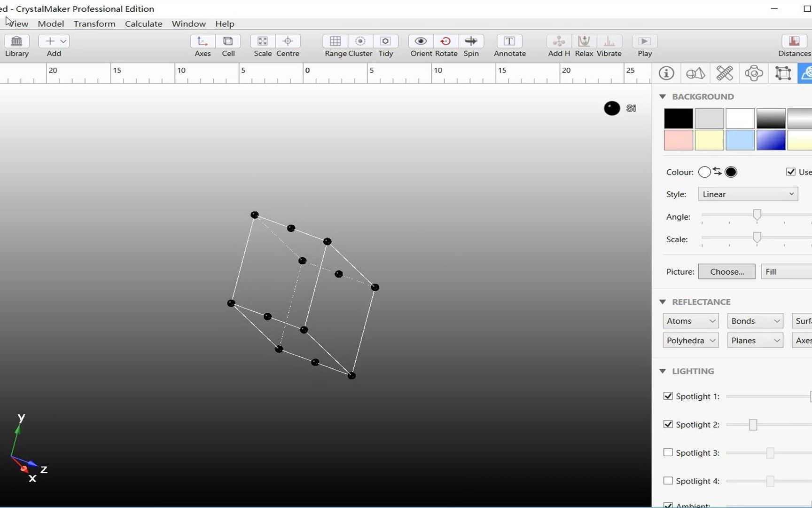Collapse the Background section
This screenshot has width=812, height=508.
[663, 96]
